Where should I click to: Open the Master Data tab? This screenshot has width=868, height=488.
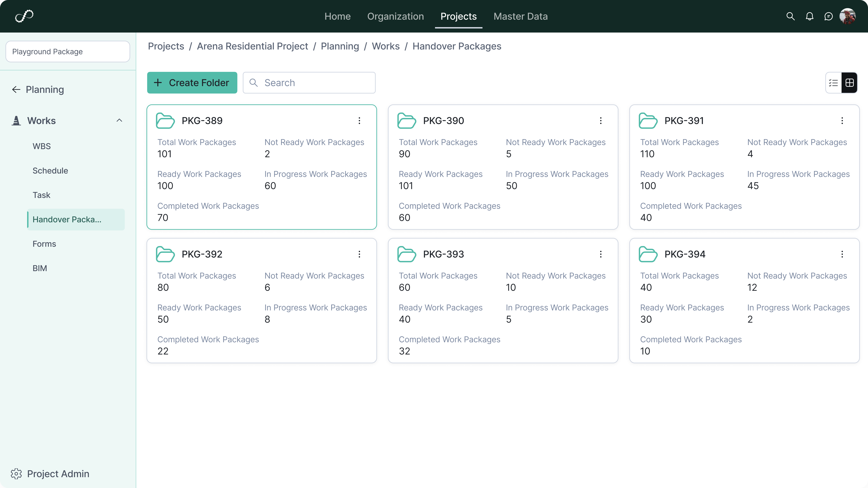coord(521,16)
